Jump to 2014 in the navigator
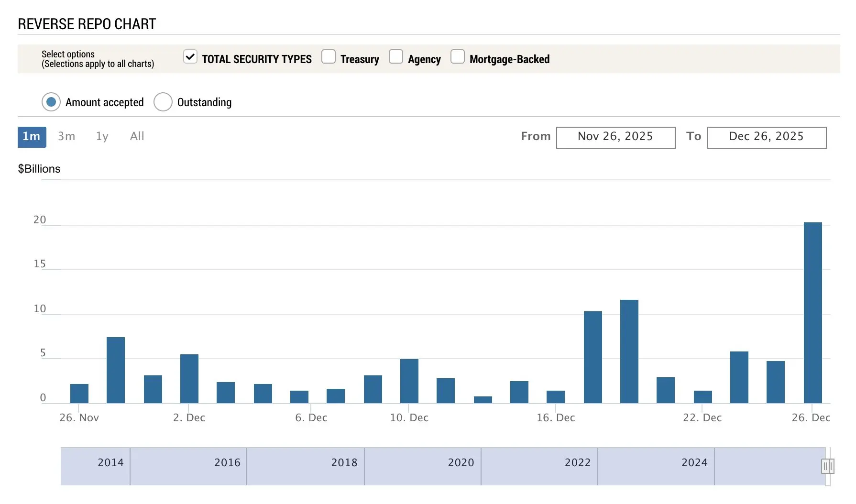This screenshot has height=504, width=856. point(110,462)
